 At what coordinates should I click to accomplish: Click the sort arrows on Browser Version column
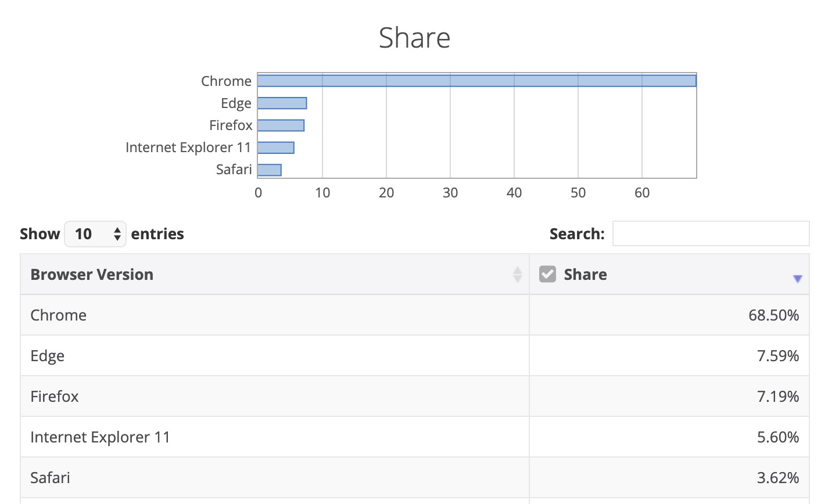(x=517, y=274)
